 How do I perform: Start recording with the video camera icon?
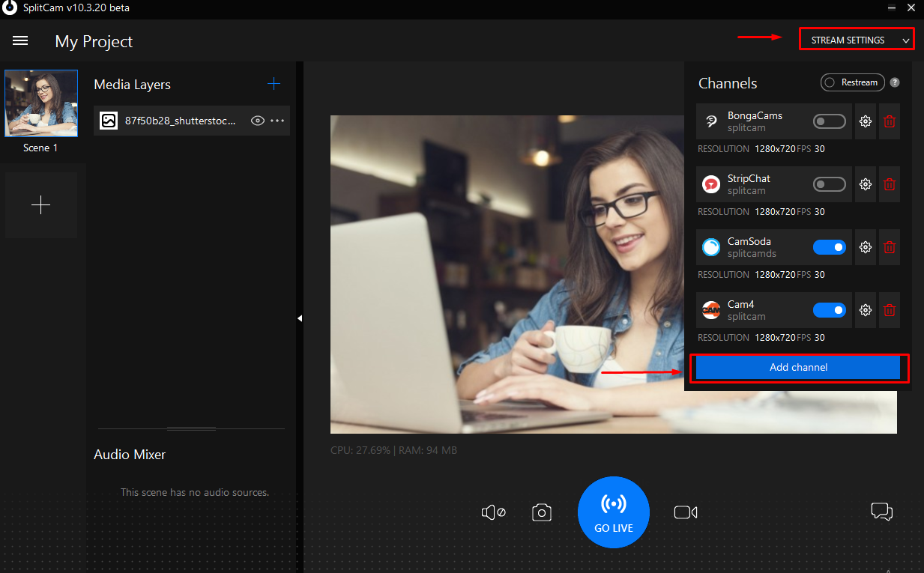point(685,512)
